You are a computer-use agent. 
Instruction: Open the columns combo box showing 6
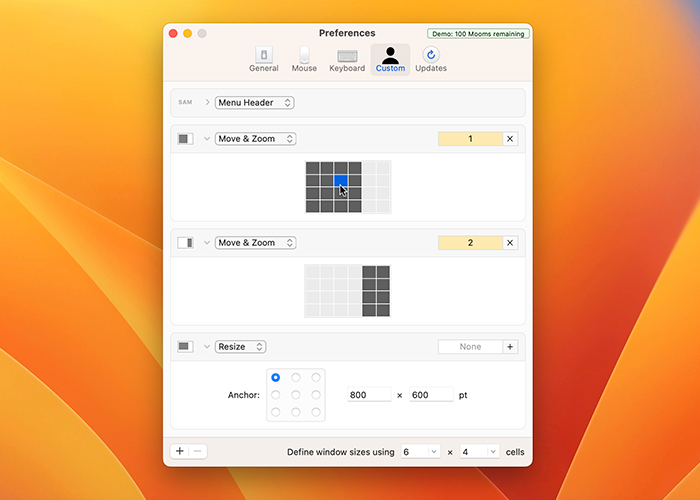(x=421, y=452)
